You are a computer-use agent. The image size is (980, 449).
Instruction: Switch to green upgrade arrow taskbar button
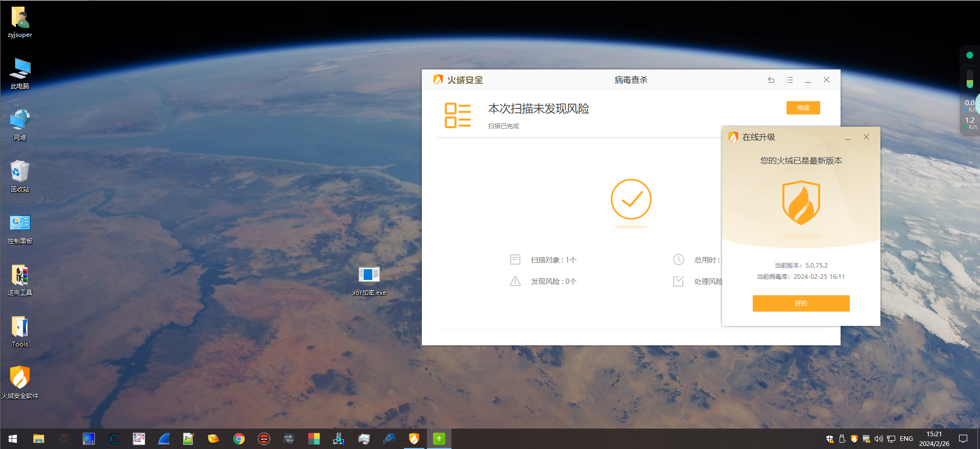(x=439, y=439)
